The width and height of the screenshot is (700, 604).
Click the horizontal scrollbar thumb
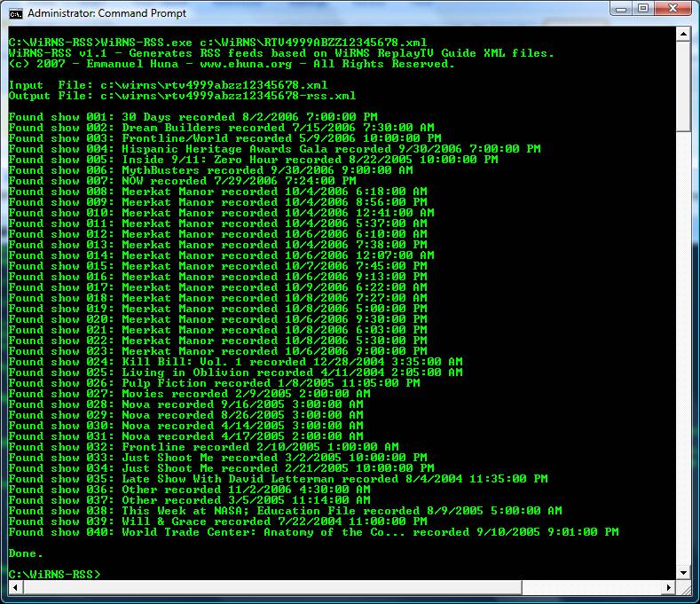pyautogui.click(x=272, y=587)
